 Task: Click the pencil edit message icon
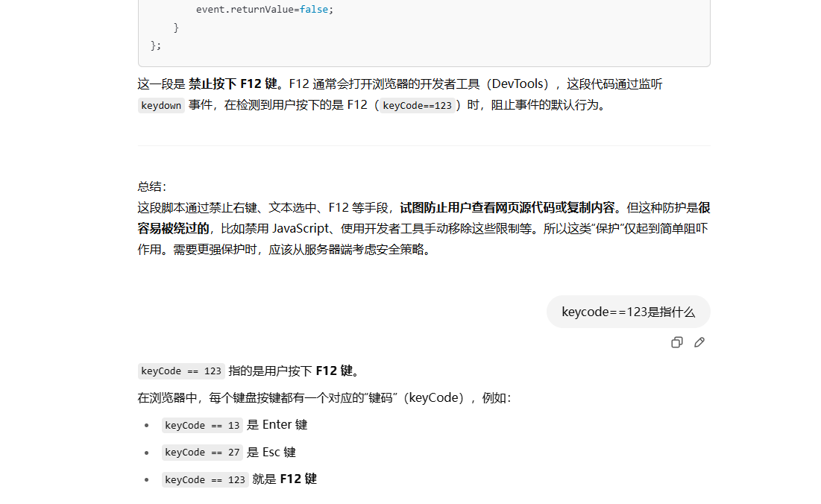coord(699,342)
